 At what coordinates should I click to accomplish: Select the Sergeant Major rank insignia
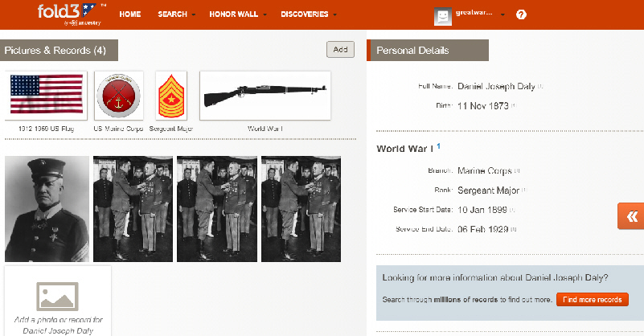coord(170,95)
